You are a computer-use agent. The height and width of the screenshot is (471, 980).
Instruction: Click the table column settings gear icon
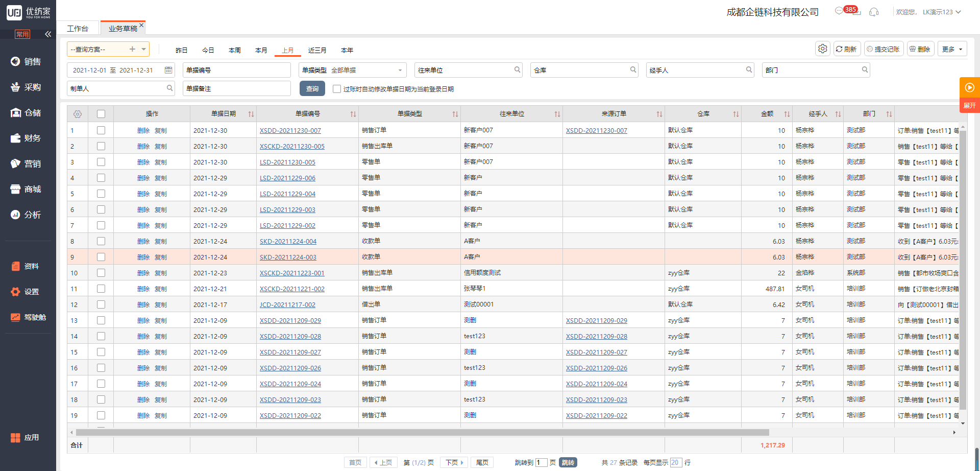78,114
